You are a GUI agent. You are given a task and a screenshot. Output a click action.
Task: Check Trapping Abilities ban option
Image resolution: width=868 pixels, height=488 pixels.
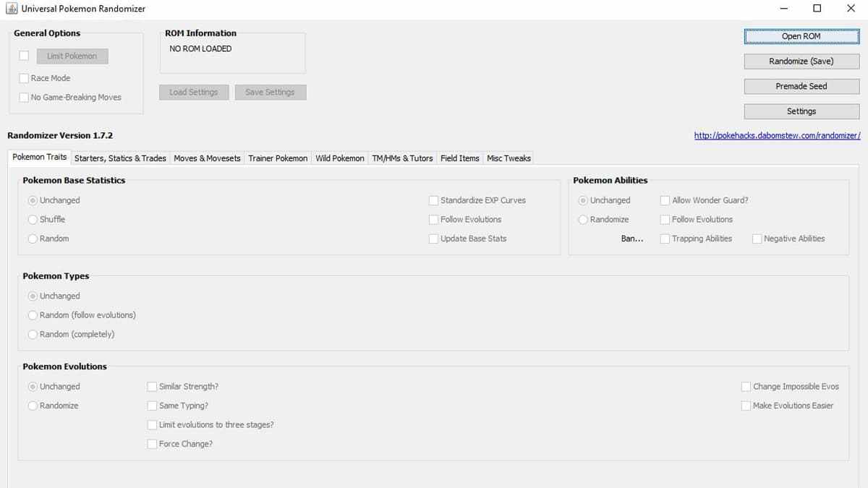tap(665, 239)
